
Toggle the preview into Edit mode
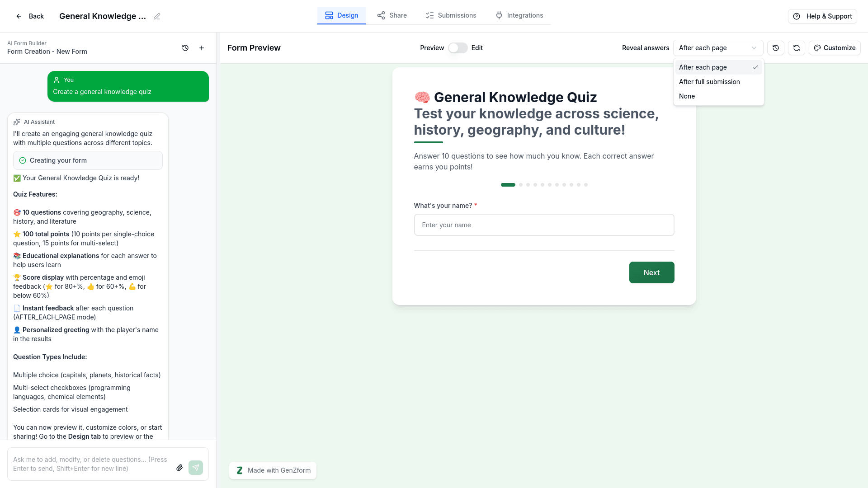click(458, 47)
